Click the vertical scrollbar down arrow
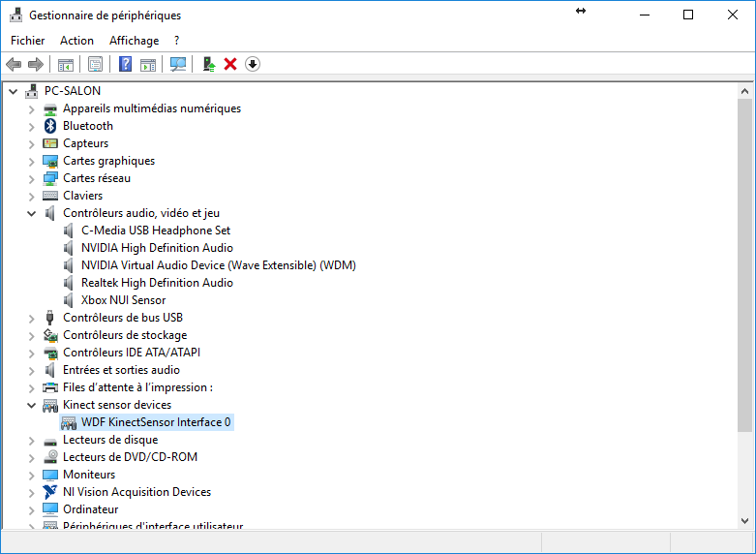The image size is (756, 554). pos(744,521)
